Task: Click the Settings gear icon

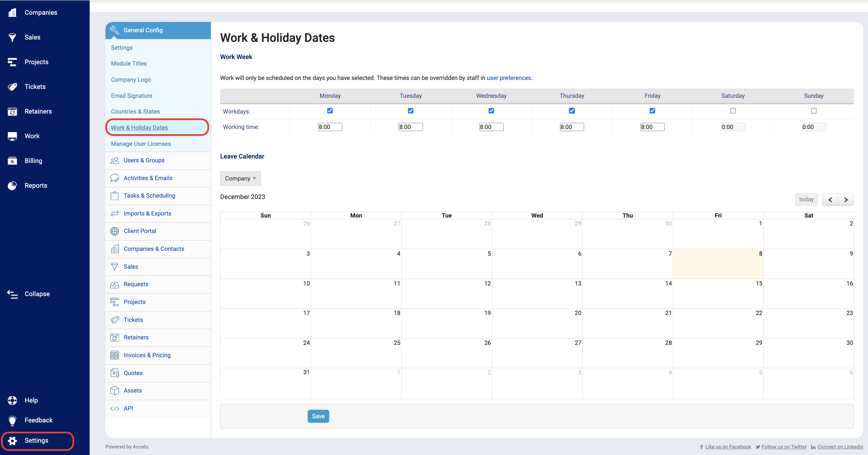Action: pos(12,441)
